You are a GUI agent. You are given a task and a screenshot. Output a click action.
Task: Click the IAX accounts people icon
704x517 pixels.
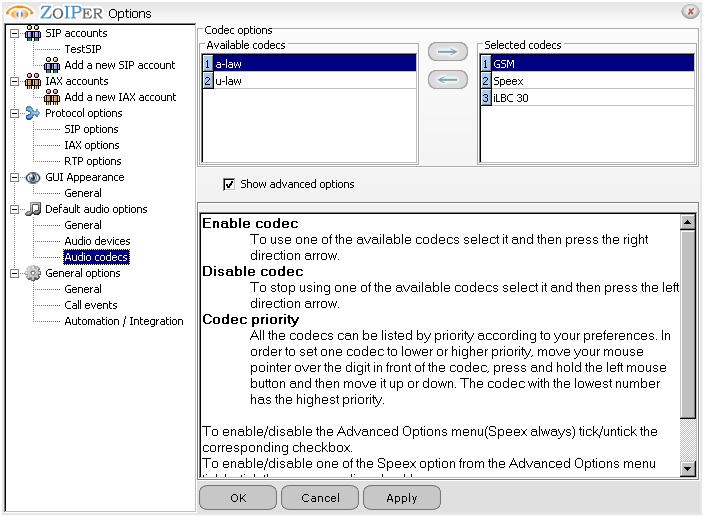click(x=33, y=81)
